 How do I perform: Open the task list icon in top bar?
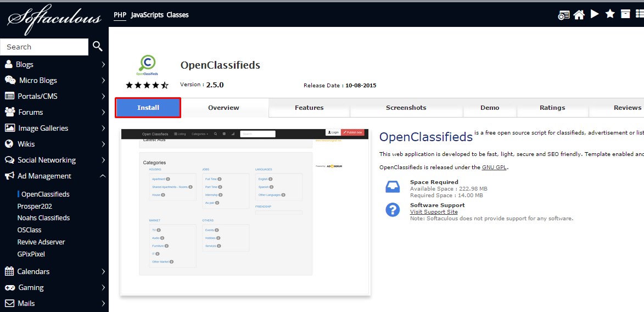pos(563,15)
